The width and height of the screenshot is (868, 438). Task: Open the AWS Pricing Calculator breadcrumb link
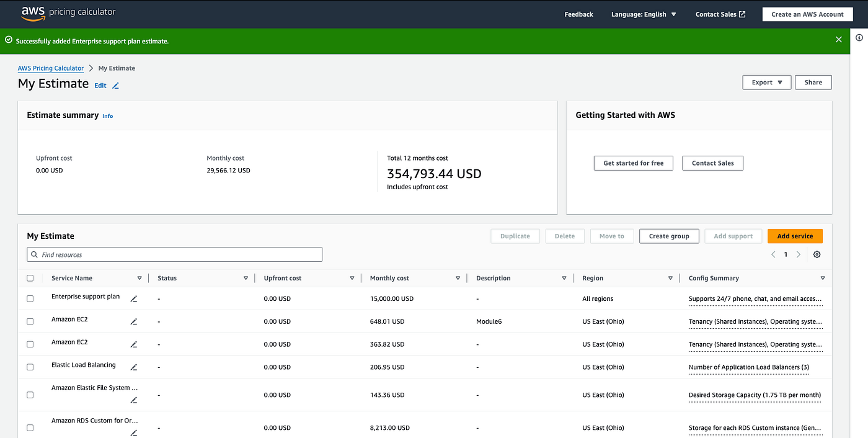(x=51, y=68)
